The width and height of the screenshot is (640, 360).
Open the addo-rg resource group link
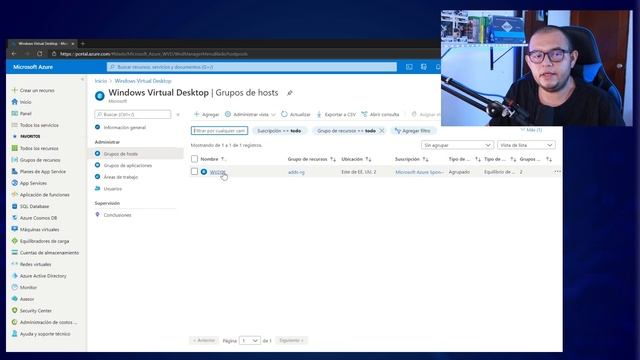click(x=296, y=172)
